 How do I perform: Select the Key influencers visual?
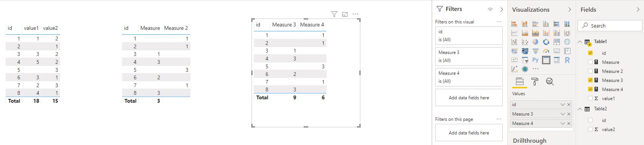click(514, 69)
